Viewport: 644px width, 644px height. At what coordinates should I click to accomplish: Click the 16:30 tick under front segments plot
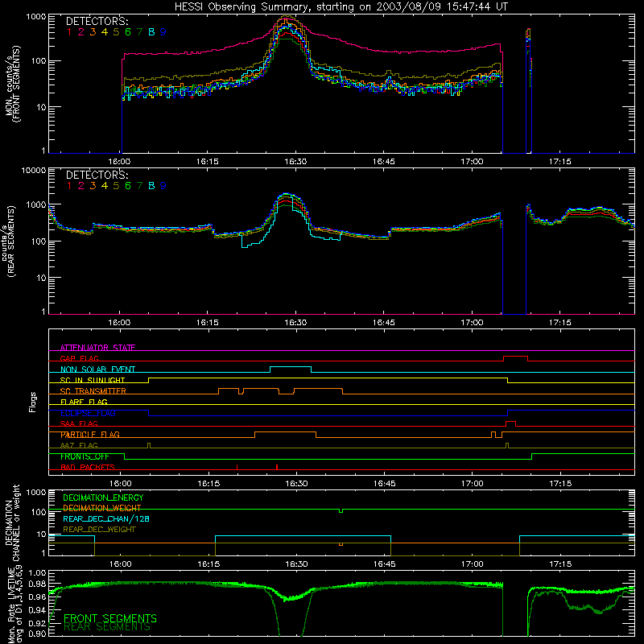(295, 162)
